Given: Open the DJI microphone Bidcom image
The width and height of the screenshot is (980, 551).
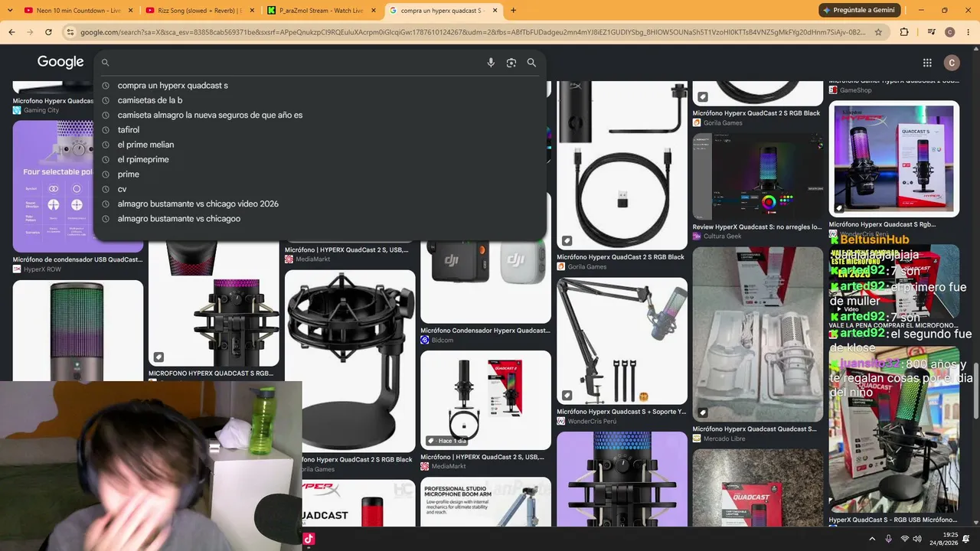Looking at the screenshot, I should coord(485,283).
